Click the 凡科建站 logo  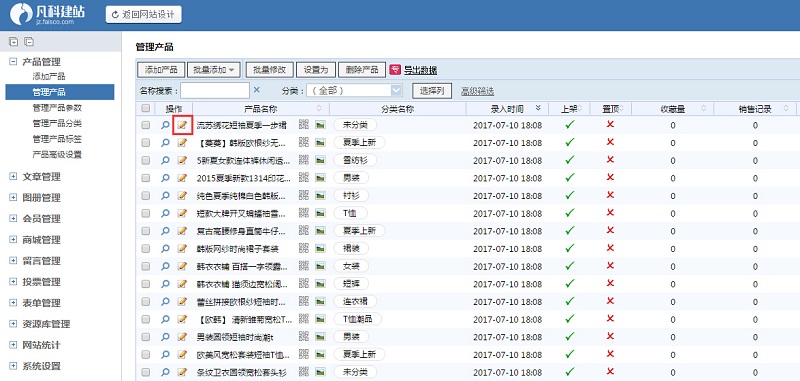pos(47,14)
